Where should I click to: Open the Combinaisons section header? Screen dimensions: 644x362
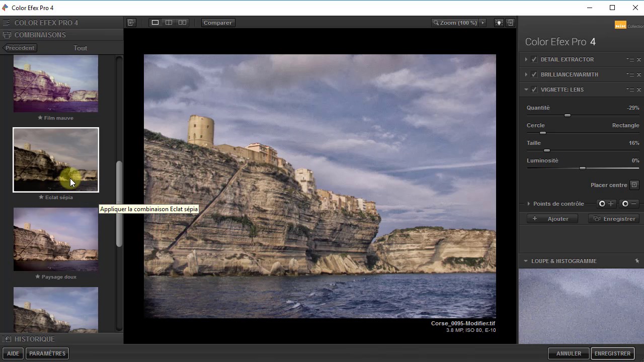click(61, 35)
